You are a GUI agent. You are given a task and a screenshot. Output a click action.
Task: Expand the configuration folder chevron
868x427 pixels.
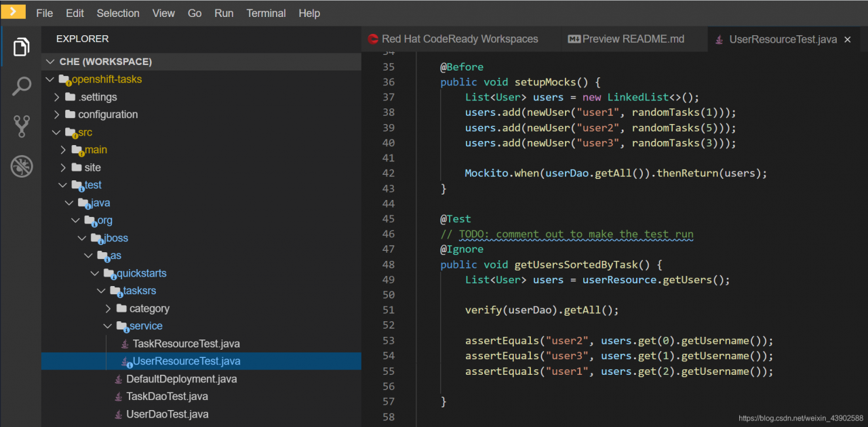coord(57,115)
